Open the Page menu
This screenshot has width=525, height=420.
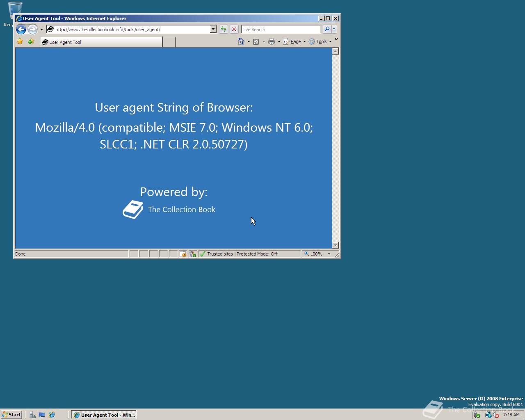coord(294,41)
